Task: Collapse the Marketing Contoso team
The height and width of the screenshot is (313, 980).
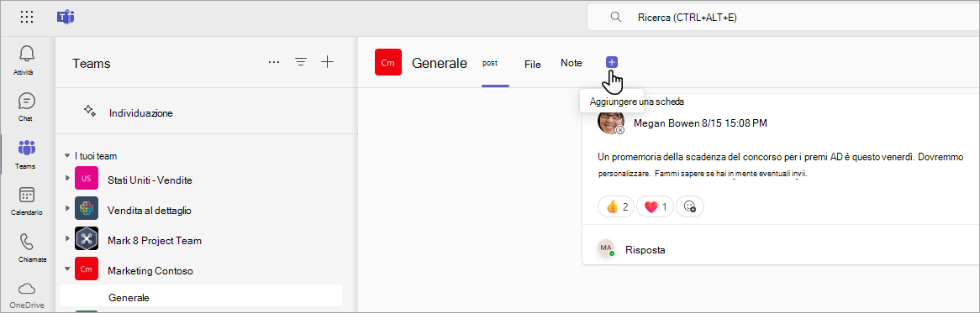Action: [x=67, y=269]
